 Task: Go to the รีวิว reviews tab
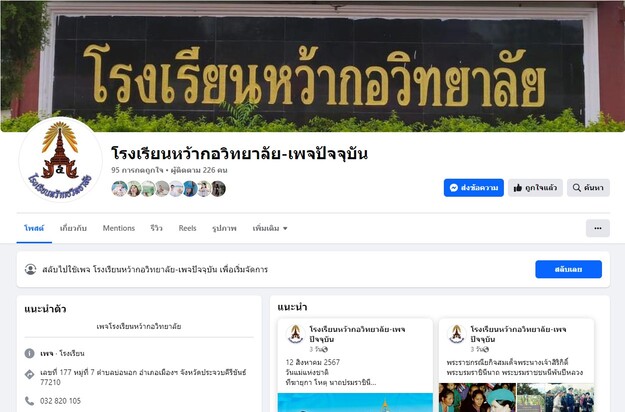156,228
